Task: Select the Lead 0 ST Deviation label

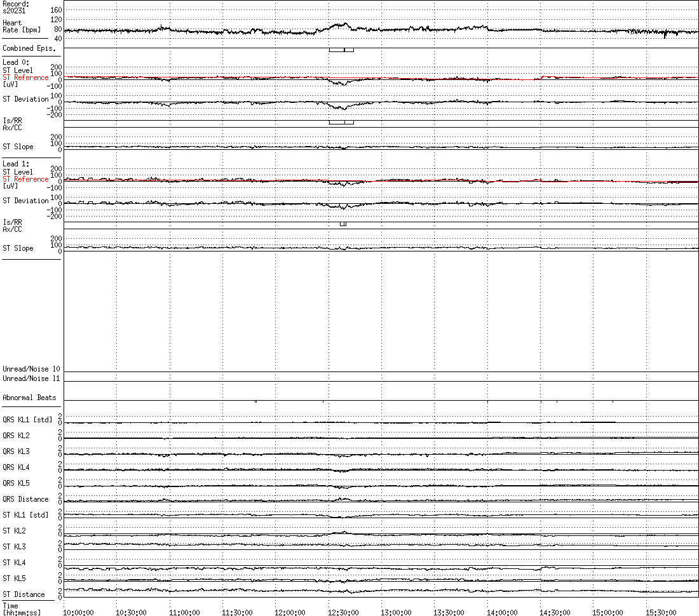Action: coord(25,99)
